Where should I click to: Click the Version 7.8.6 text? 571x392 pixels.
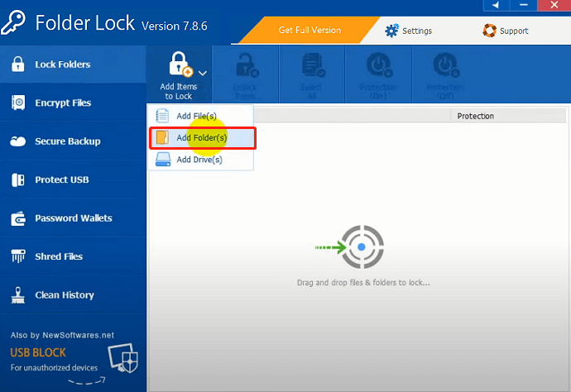point(175,26)
